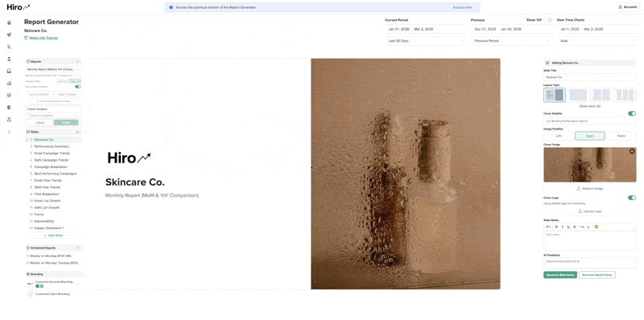Click Upload Logo
Screen dimensions: 644x320
(x=590, y=211)
